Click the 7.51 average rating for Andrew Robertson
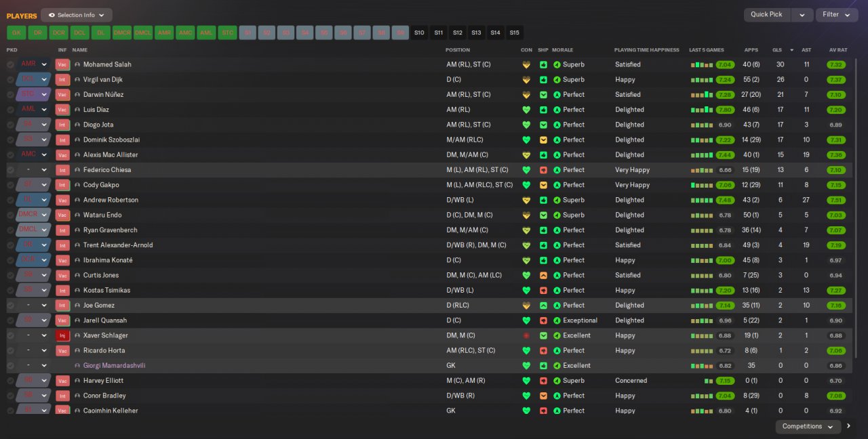The image size is (868, 439). click(x=836, y=200)
